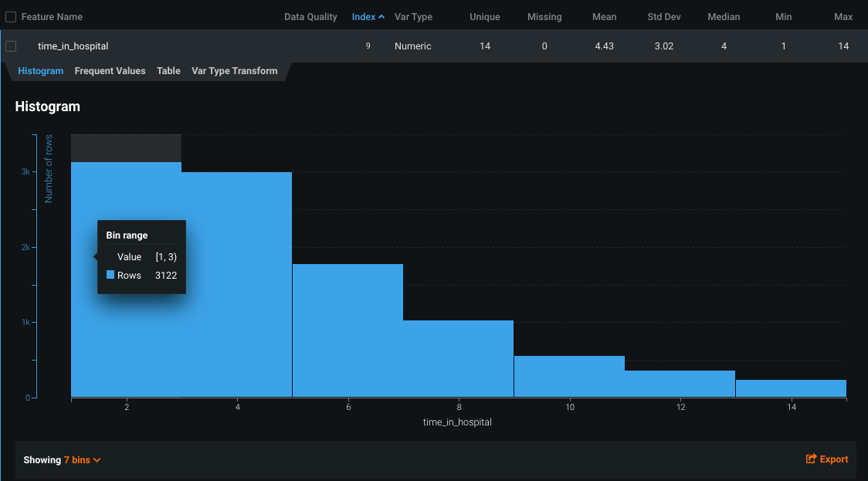Sort by Feature Name column header
Screen dimensions: 868x481
point(52,16)
